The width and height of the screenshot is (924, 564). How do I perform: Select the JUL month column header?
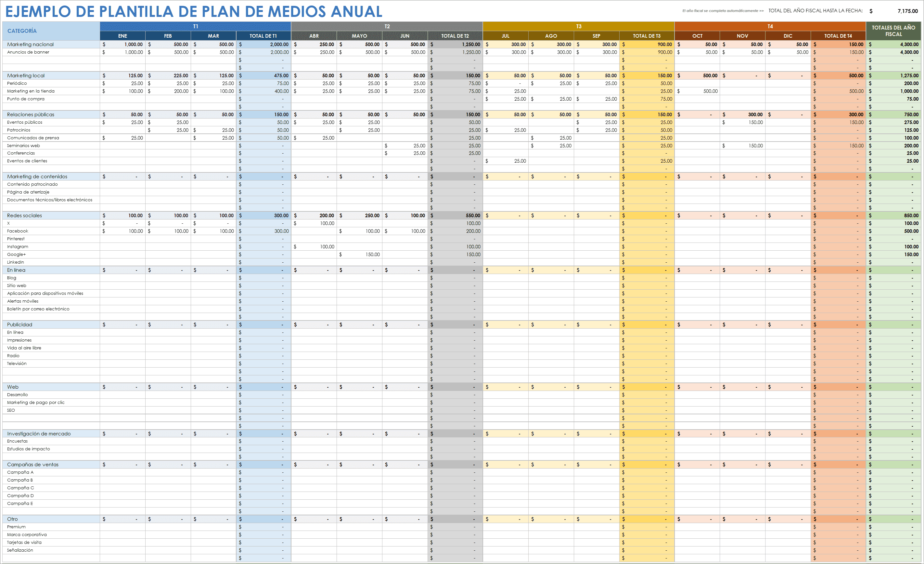point(506,36)
